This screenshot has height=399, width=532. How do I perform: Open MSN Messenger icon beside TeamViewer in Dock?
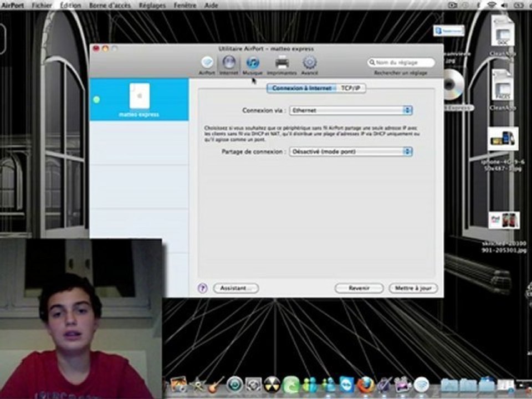[328, 385]
